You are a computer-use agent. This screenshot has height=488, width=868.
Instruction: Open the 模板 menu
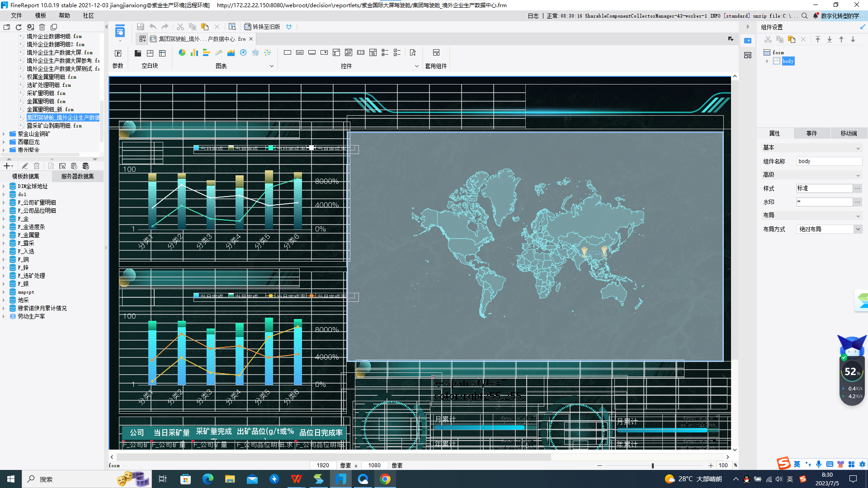[x=41, y=15]
